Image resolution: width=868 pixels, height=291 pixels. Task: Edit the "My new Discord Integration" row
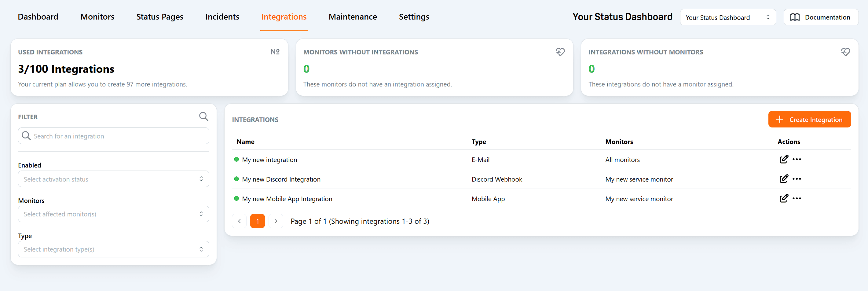click(784, 179)
